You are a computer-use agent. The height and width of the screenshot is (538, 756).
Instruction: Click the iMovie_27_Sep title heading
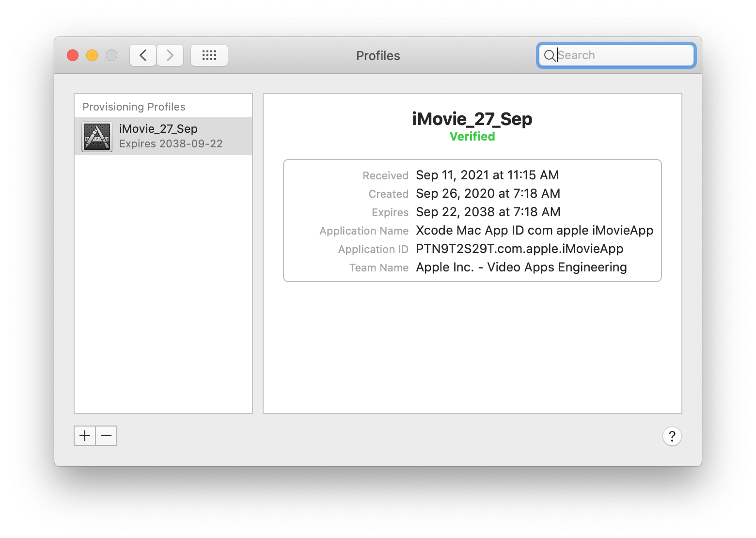point(472,119)
